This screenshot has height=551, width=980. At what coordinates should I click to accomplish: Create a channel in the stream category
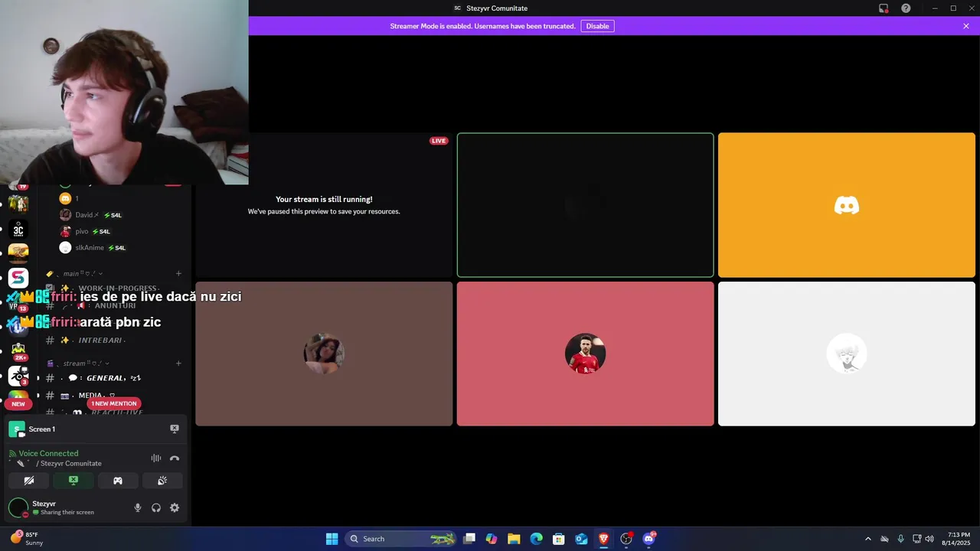tap(178, 364)
